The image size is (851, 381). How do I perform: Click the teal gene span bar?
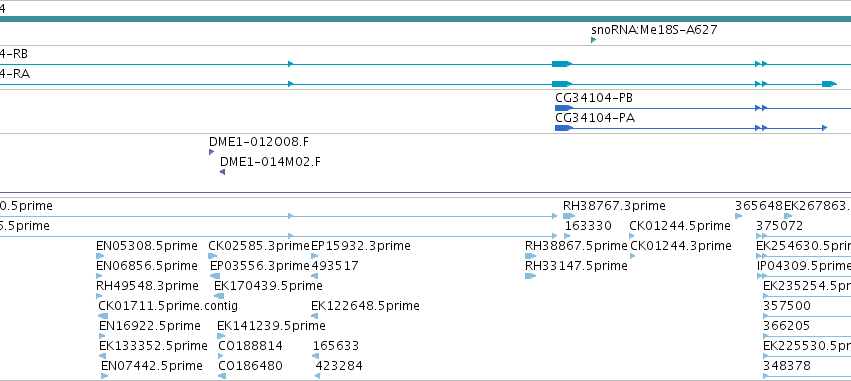pyautogui.click(x=426, y=19)
